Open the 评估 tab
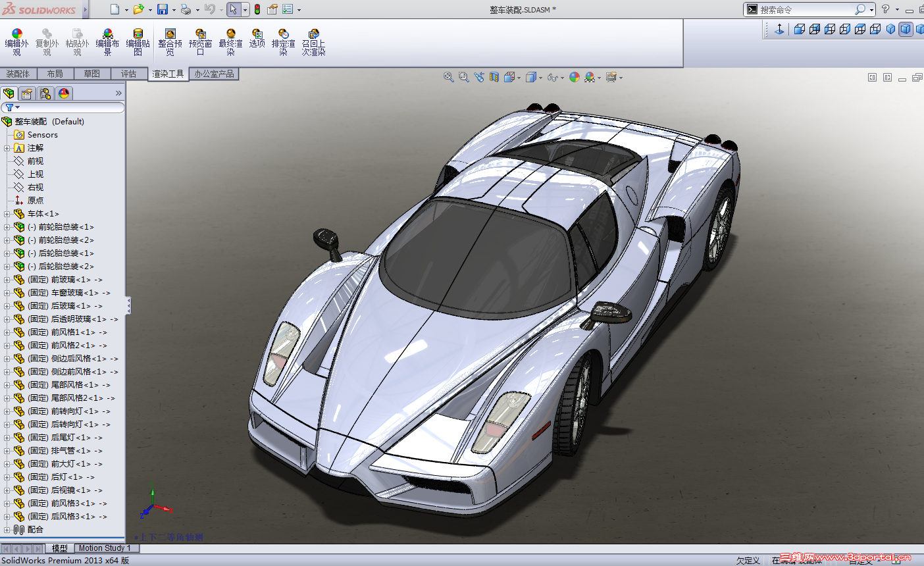 pos(128,74)
